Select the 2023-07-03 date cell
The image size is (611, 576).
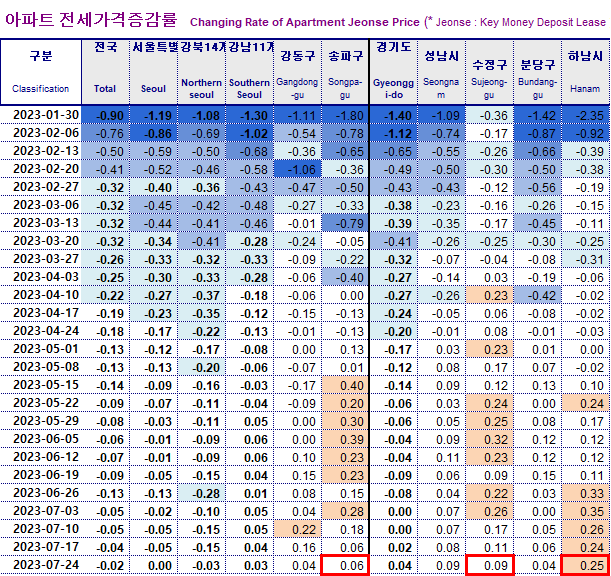[41, 511]
